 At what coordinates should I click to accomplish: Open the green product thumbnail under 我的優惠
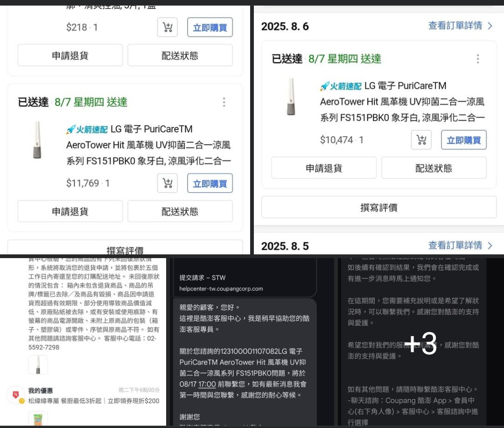click(38, 419)
